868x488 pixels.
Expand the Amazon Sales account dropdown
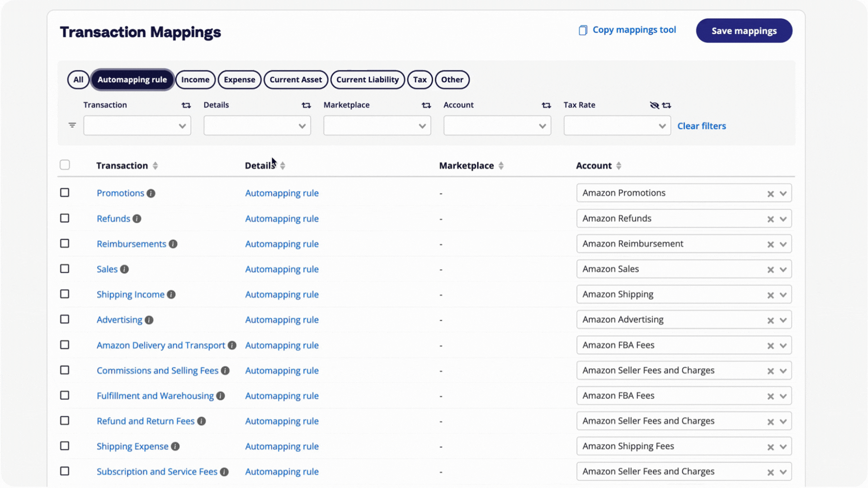pos(783,270)
